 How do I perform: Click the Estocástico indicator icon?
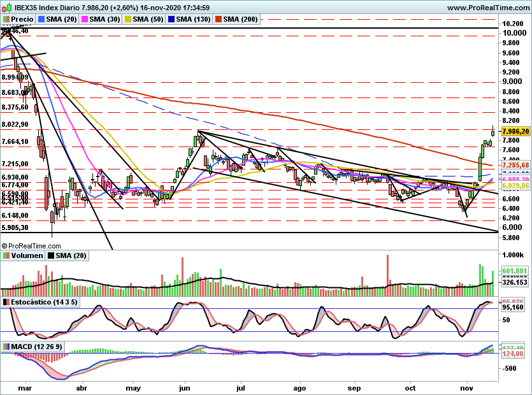point(6,302)
